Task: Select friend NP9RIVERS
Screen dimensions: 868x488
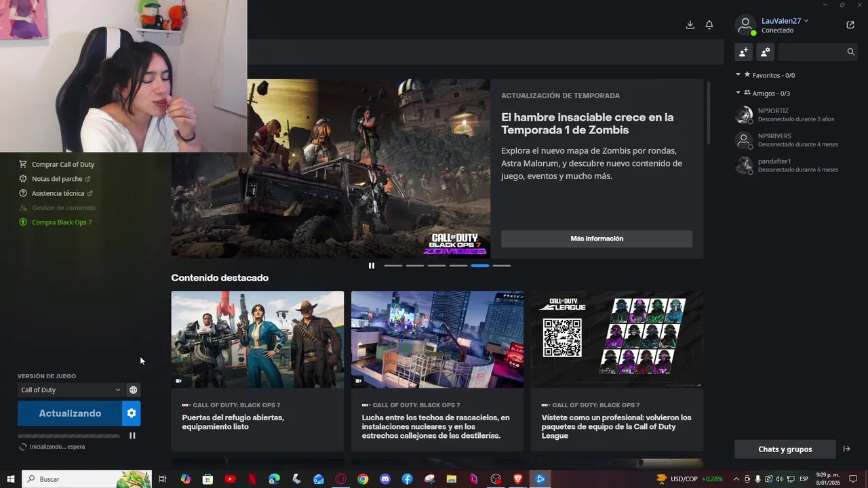Action: pyautogui.click(x=797, y=140)
